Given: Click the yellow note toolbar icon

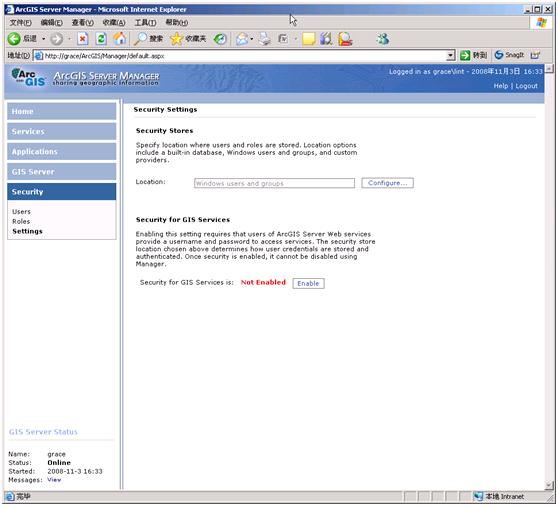Looking at the screenshot, I should coord(309,39).
